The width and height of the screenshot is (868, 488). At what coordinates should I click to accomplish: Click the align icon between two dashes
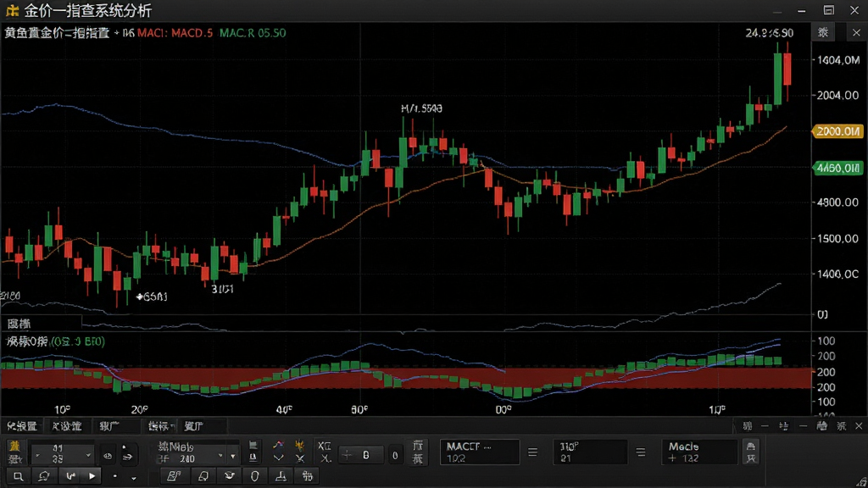tap(783, 425)
